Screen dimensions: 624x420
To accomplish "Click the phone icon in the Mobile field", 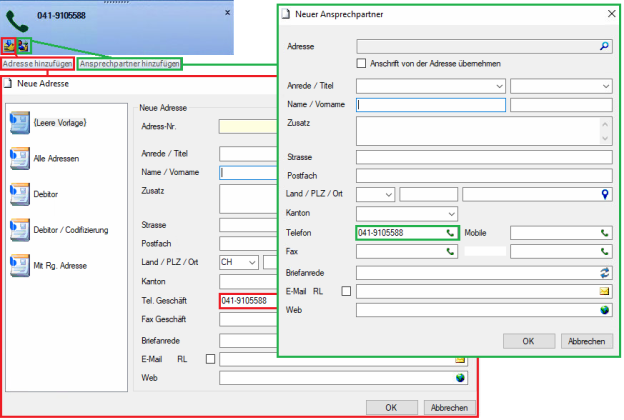I will point(604,233).
